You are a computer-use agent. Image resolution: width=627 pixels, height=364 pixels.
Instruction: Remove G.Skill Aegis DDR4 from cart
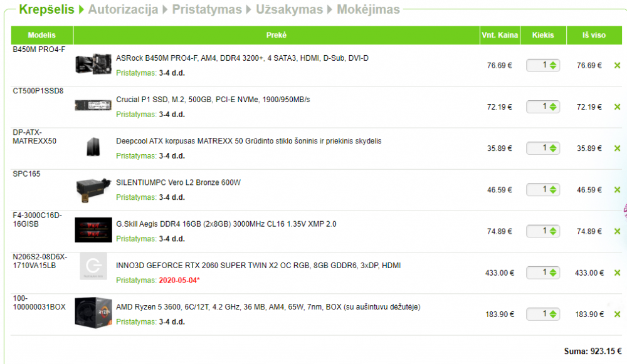(x=617, y=231)
